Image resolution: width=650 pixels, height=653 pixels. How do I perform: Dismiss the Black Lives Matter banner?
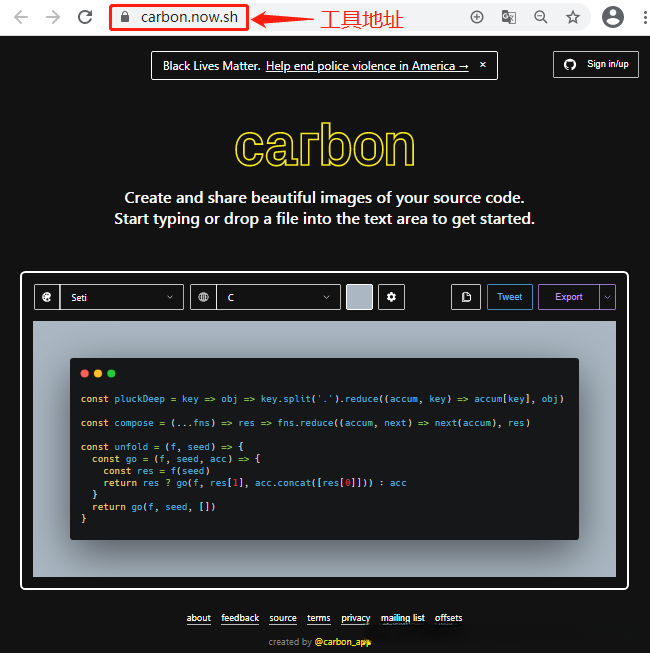[x=483, y=65]
